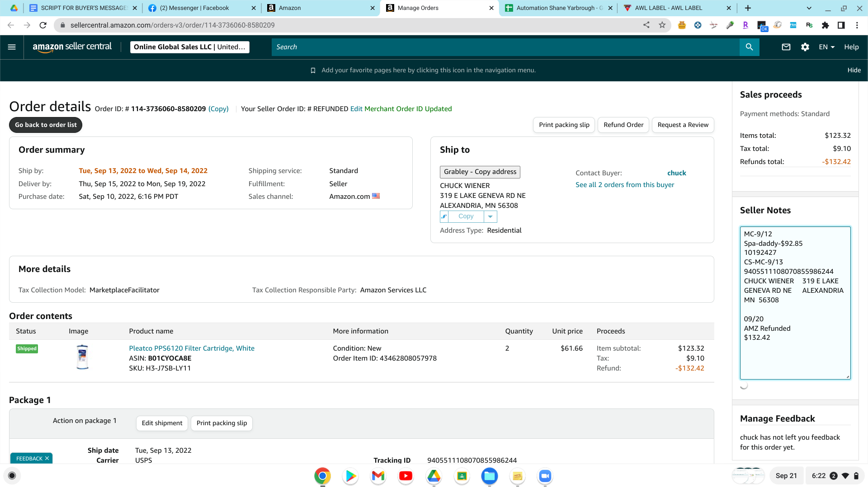Open Zoom from the shelf
Screen dimensions: 868x488
(545, 476)
